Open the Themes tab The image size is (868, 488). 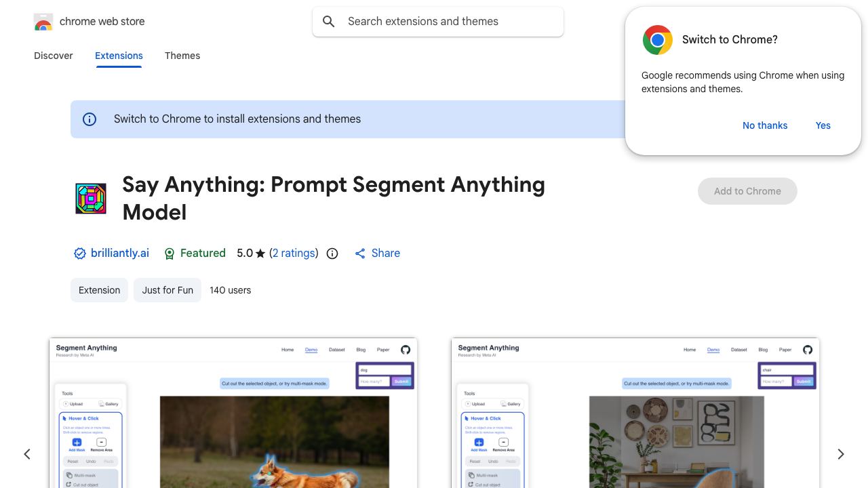coord(182,56)
